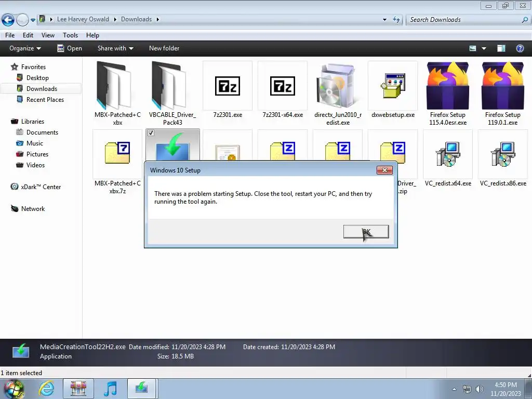The image size is (532, 399).
Task: Select xDark Center in sidebar
Action: 41,187
